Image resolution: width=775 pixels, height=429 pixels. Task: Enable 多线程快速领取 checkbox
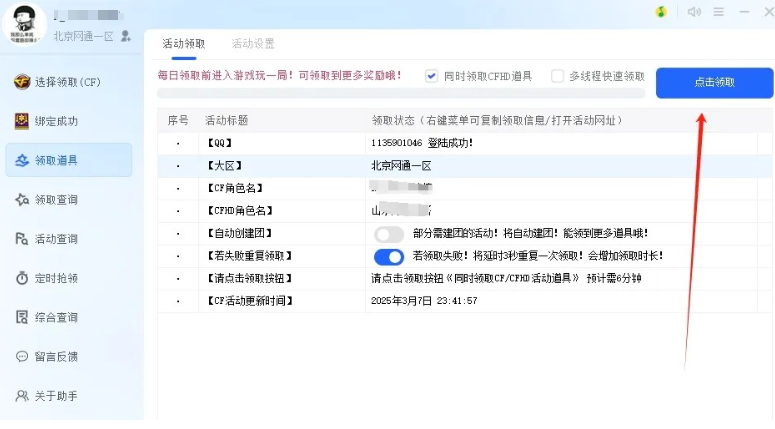pos(558,76)
